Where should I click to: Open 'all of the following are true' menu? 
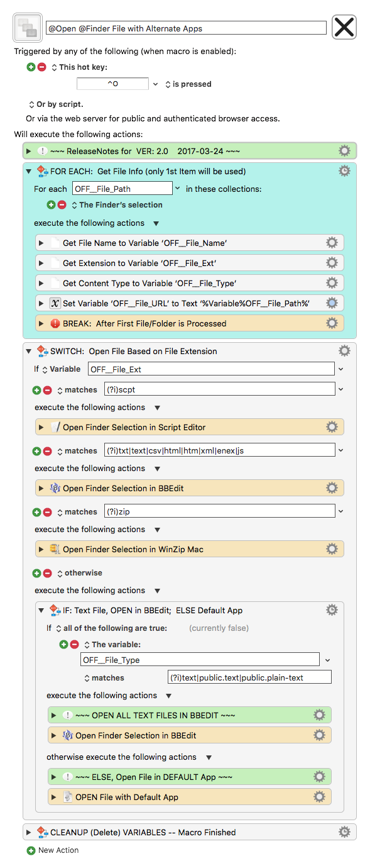(111, 628)
